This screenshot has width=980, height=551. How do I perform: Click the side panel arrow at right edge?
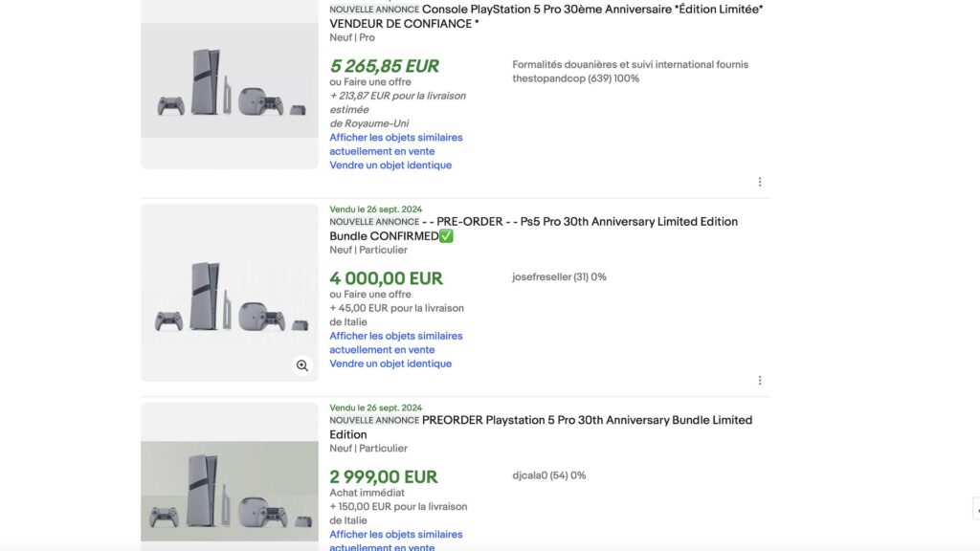(x=976, y=510)
